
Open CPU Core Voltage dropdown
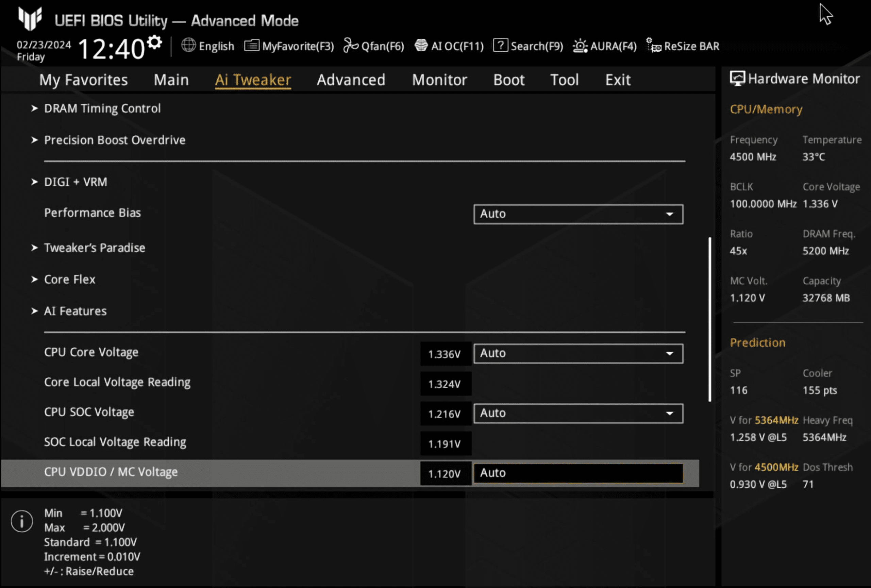pyautogui.click(x=578, y=353)
